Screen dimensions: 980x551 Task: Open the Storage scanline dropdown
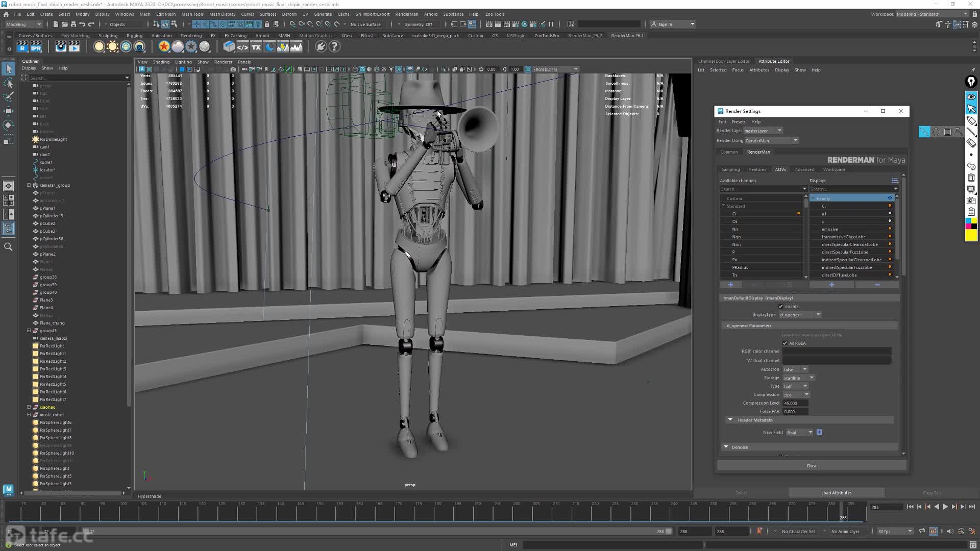(x=799, y=378)
